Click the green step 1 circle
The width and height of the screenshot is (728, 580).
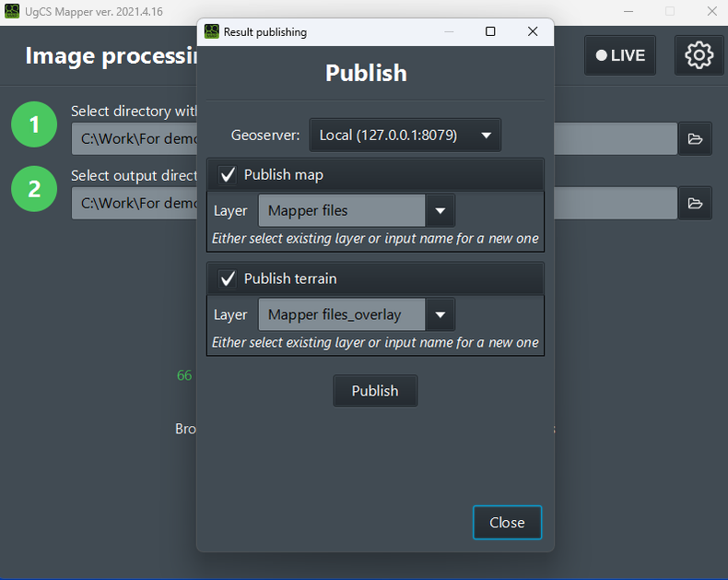click(x=35, y=124)
